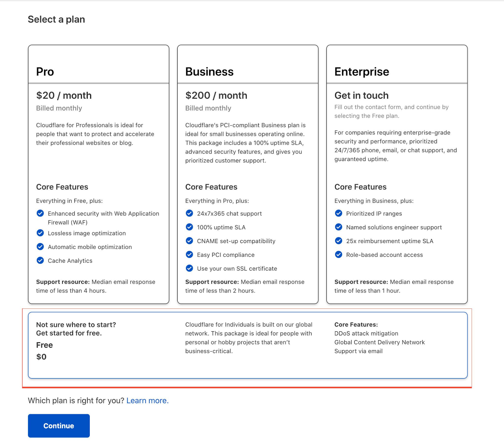Choose the Enterprise plan heading
Viewport: 504px width, 447px height.
coord(362,72)
